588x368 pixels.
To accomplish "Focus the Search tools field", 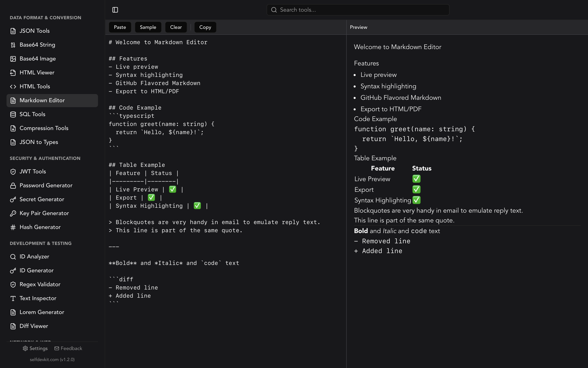I will pyautogui.click(x=358, y=10).
